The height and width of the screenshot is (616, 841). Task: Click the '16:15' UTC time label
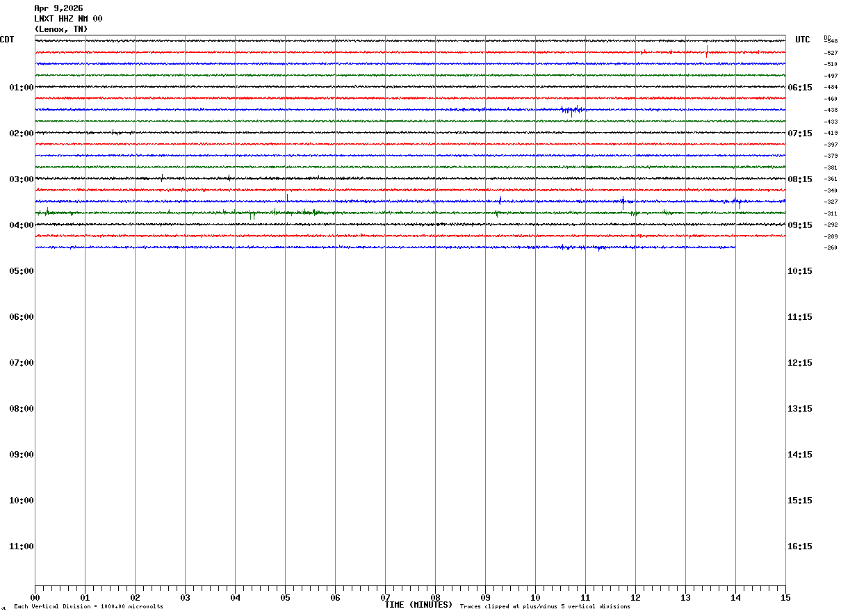(x=800, y=546)
